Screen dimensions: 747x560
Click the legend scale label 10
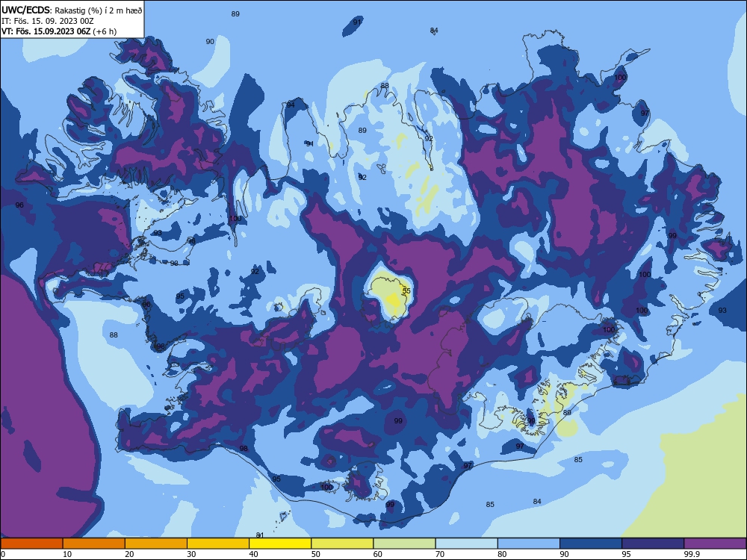(67, 554)
